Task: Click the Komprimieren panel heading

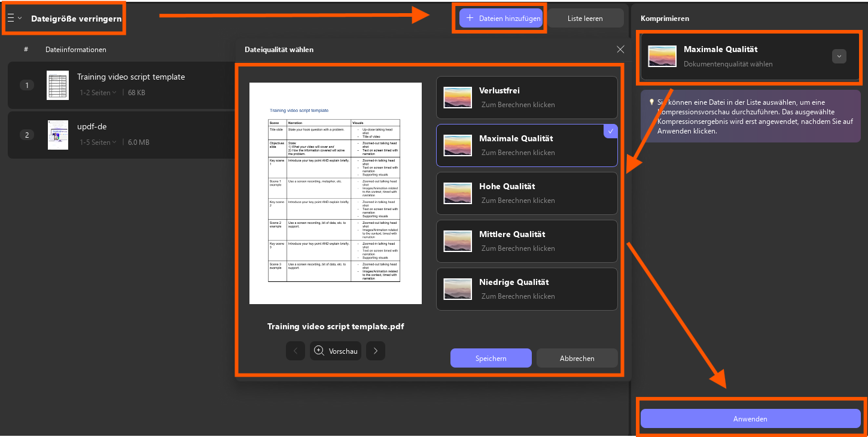Action: click(x=665, y=19)
